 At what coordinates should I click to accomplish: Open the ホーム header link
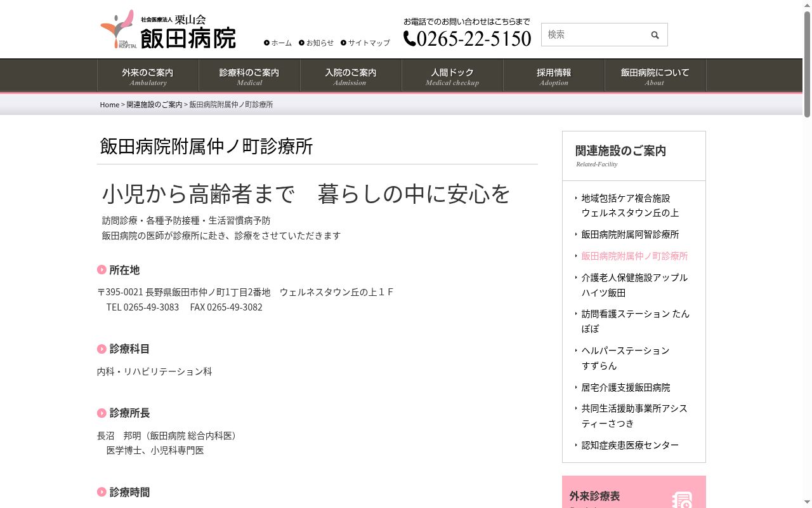[278, 43]
